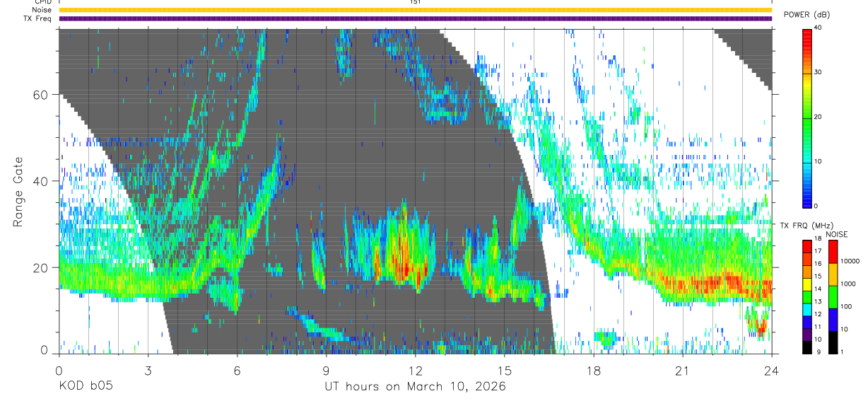Click the blue 10-100 NOISE scale segment
This screenshot has height=401, width=868.
833,320
